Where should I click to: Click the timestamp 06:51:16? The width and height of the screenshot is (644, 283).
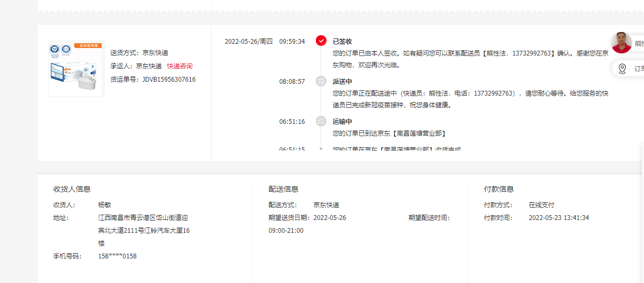click(x=292, y=122)
